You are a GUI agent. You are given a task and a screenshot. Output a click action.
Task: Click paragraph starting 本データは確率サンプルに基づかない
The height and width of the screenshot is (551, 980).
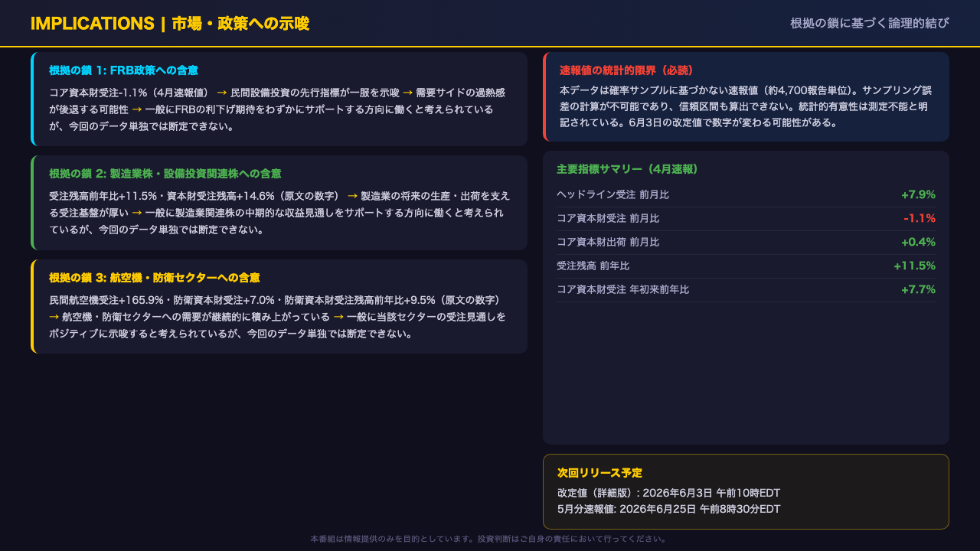745,106
